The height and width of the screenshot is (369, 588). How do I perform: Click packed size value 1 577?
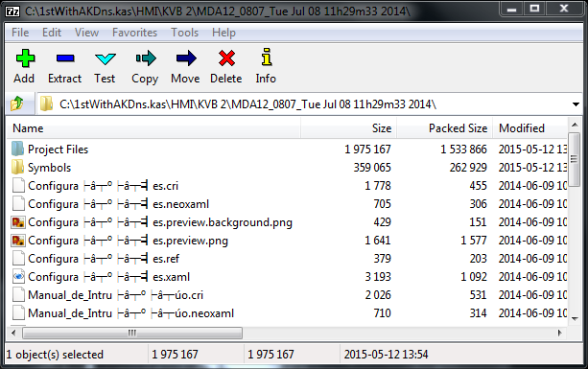(474, 241)
